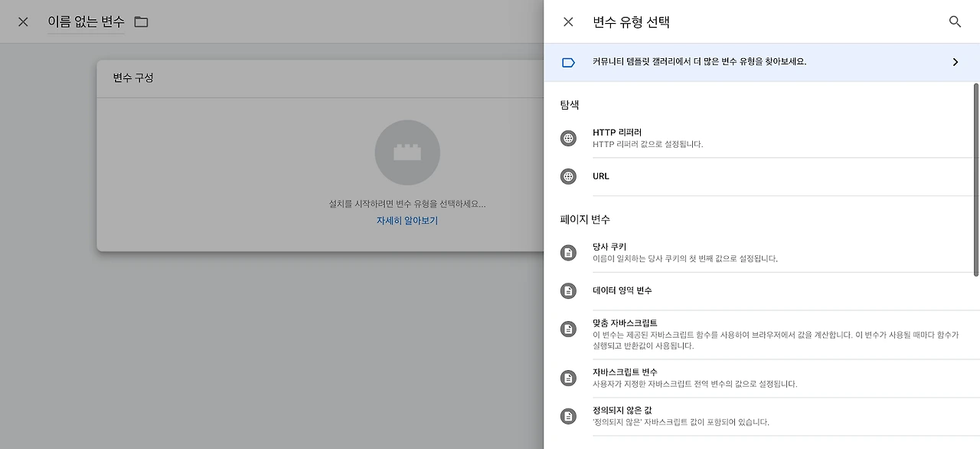Click the folder icon next to variable name
The width and height of the screenshot is (980, 449).
(141, 22)
